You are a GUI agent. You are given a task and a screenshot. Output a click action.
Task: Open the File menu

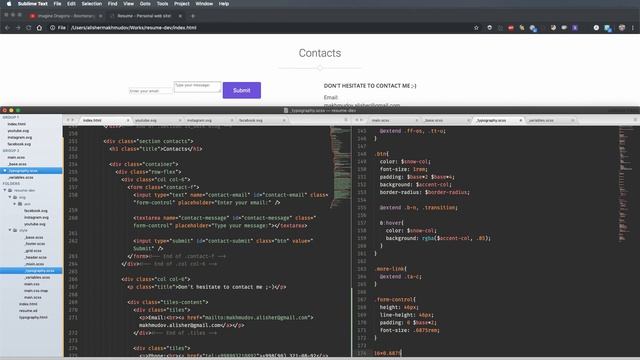(57, 4)
